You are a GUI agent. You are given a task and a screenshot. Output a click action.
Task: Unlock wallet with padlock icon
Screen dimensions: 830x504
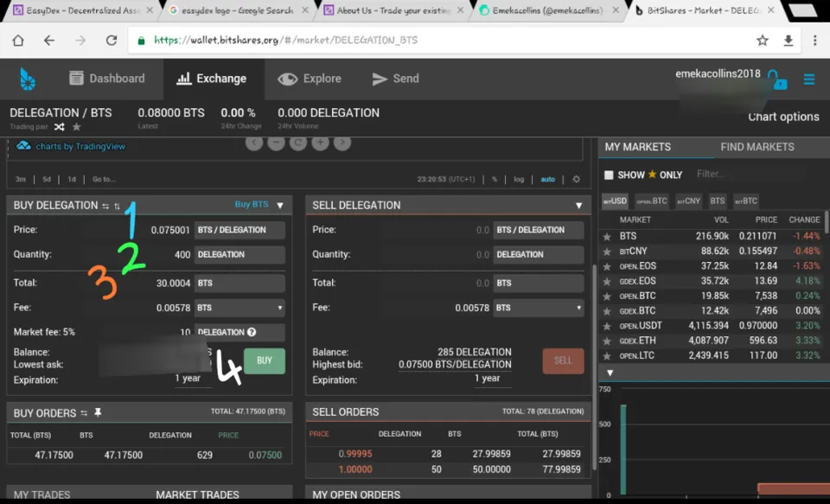tap(777, 80)
